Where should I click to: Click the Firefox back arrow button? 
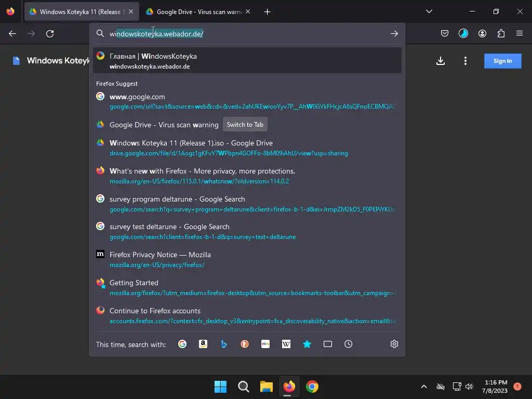(x=12, y=34)
